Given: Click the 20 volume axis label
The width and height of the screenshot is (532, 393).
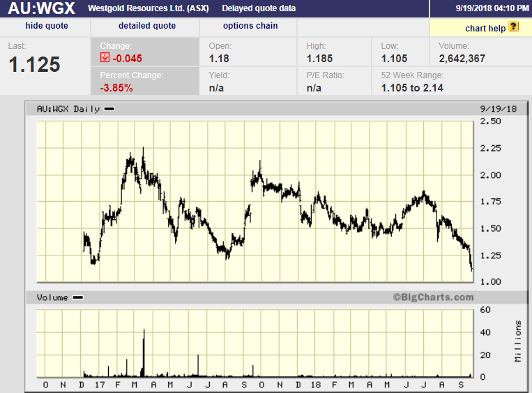Looking at the screenshot, I should (485, 355).
